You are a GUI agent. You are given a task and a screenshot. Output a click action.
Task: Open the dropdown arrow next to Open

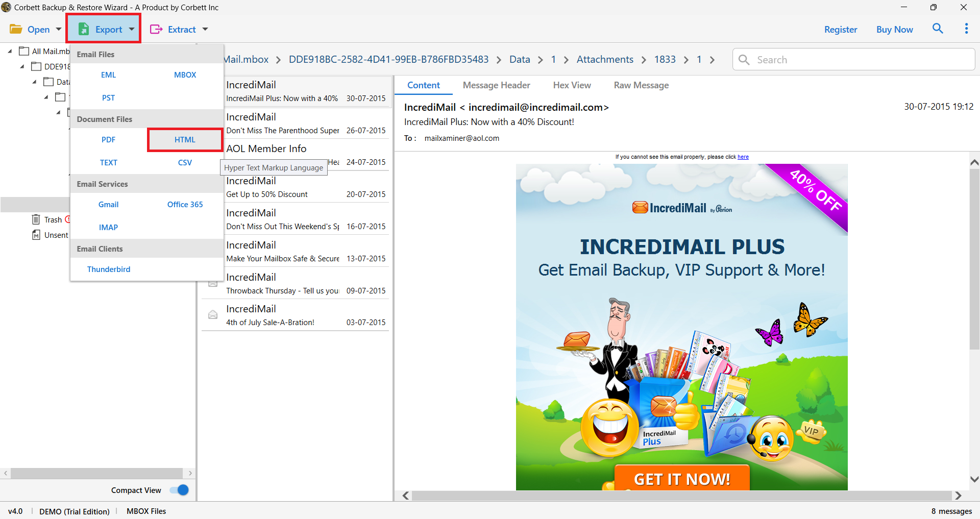(x=59, y=29)
